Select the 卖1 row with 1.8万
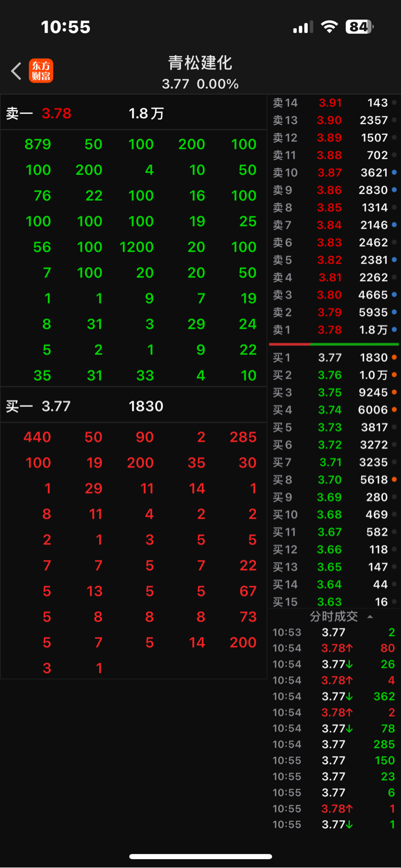 (x=334, y=330)
